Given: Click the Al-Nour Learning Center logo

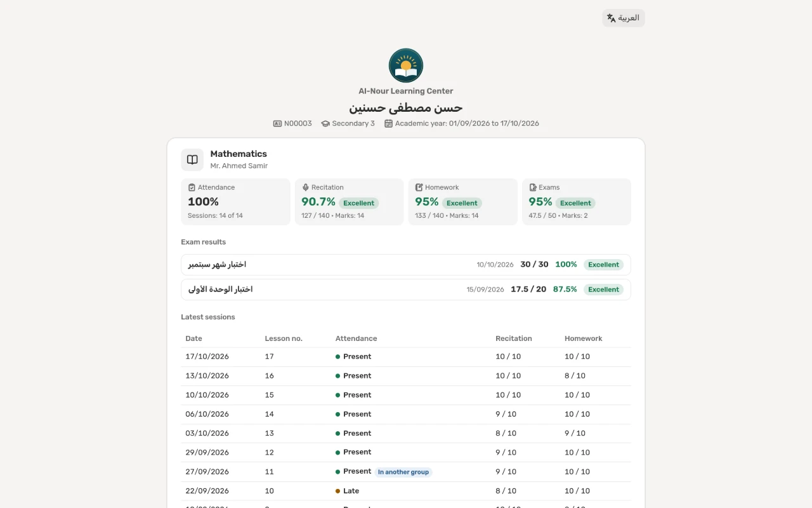Looking at the screenshot, I should point(406,65).
